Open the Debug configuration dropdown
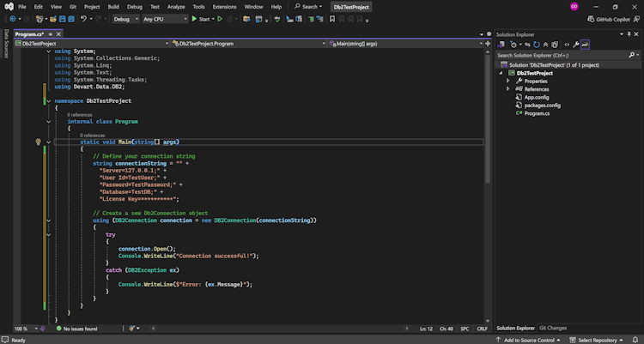The height and width of the screenshot is (344, 644). tap(125, 18)
